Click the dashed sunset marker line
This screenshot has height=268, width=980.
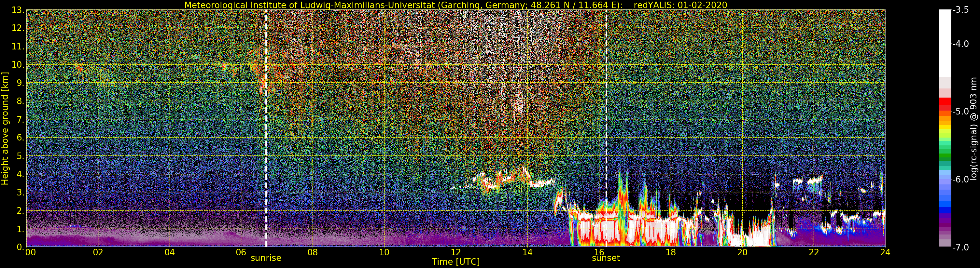pyautogui.click(x=606, y=128)
